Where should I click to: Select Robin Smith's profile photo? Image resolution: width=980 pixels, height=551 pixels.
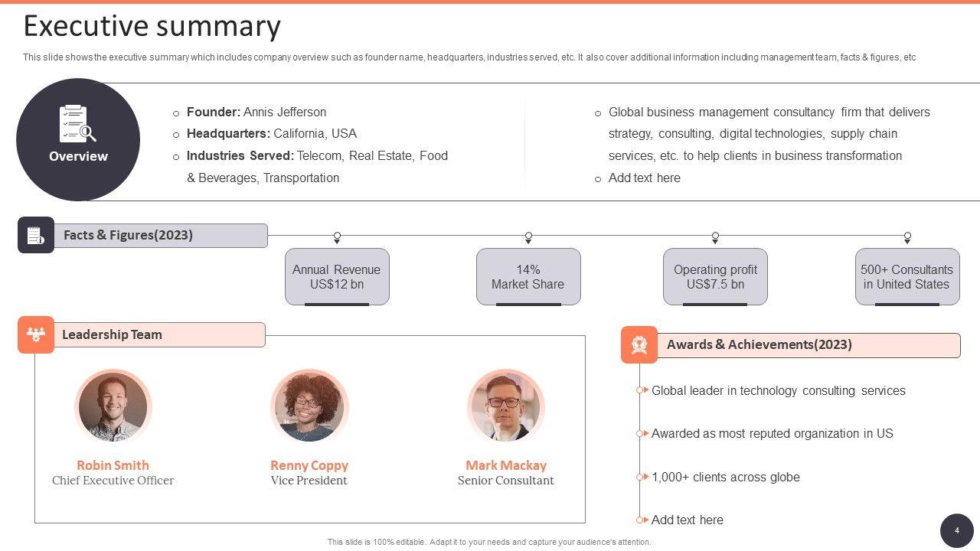(113, 407)
